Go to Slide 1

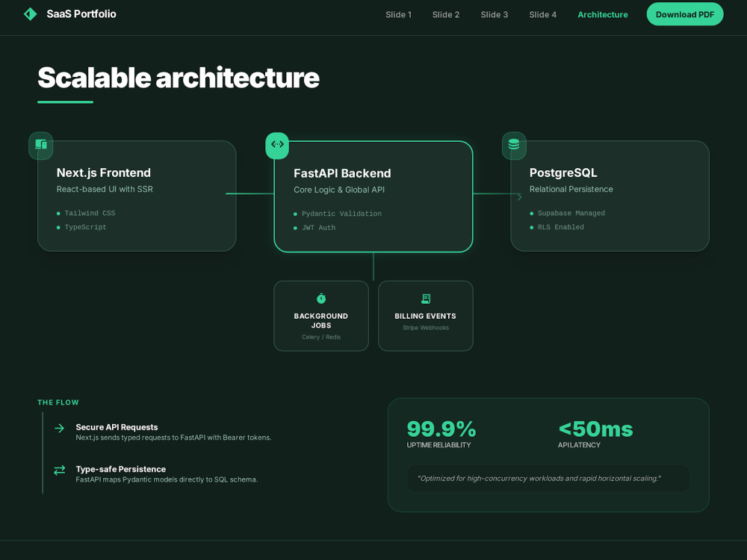coord(398,15)
